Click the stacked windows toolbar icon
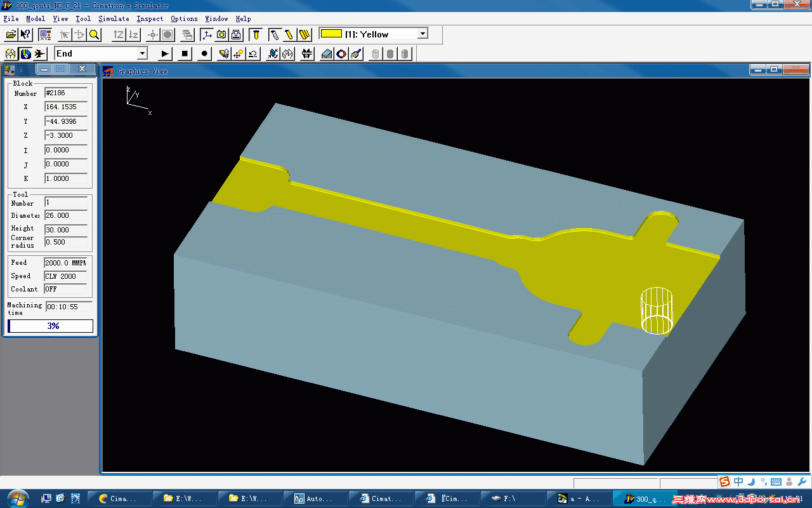The height and width of the screenshot is (508, 812). (187, 34)
